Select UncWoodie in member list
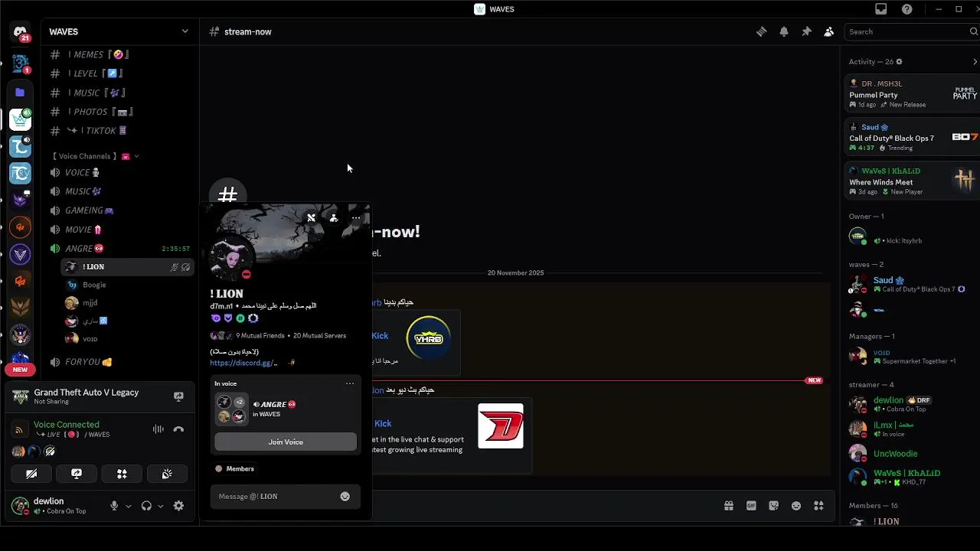The image size is (980, 551). (911, 454)
